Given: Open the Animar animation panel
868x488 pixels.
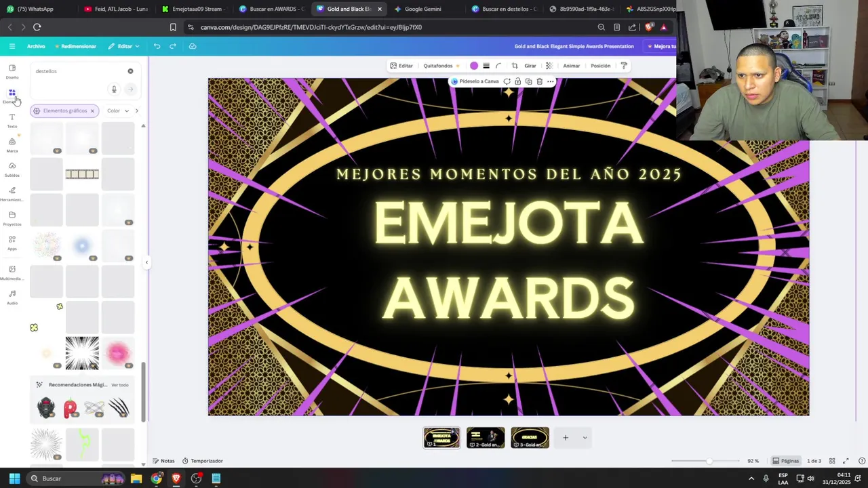Looking at the screenshot, I should coord(572,66).
